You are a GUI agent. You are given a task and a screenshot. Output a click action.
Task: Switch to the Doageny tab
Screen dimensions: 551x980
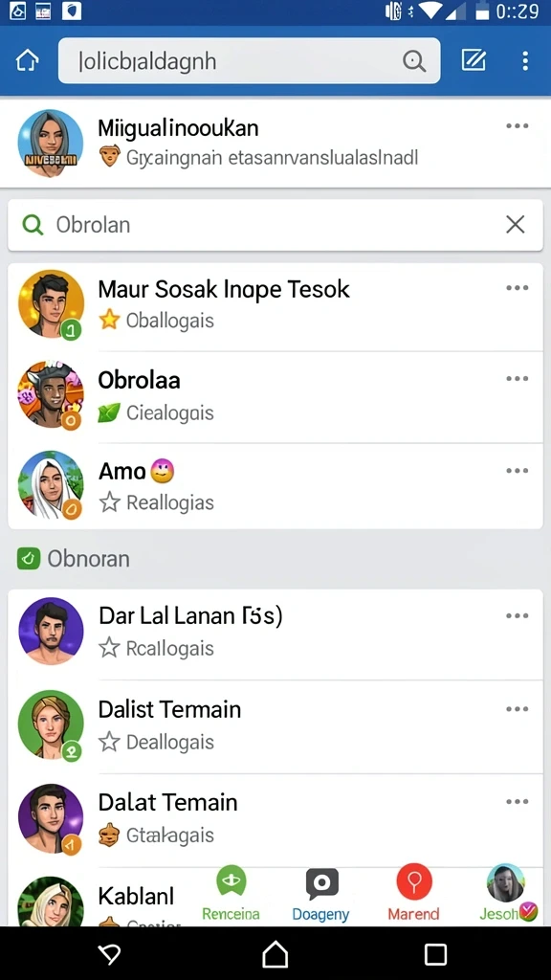(x=321, y=895)
